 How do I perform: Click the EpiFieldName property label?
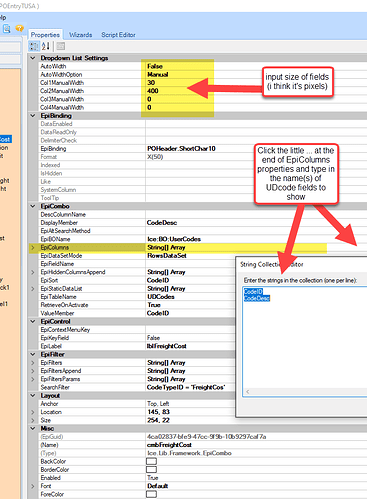click(57, 264)
